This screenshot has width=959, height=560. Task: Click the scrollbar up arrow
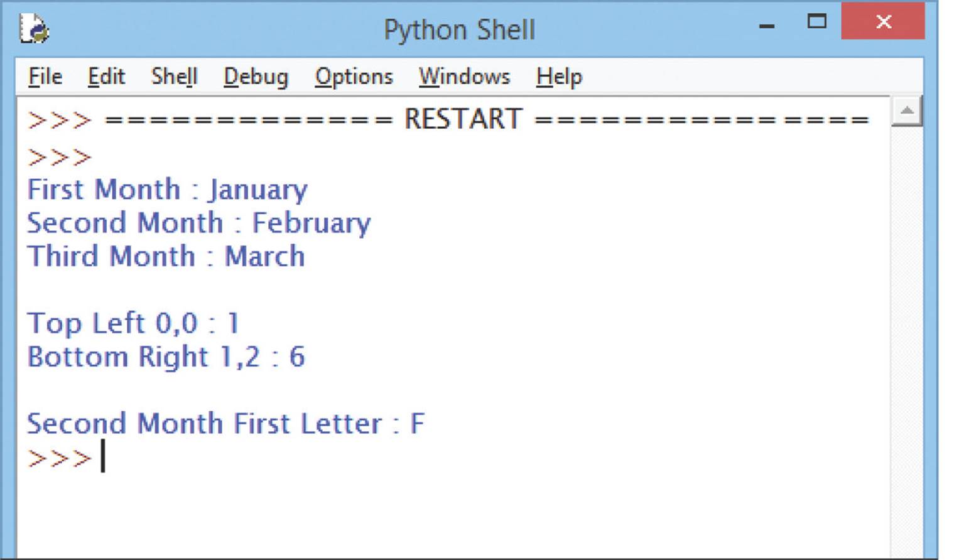[906, 111]
